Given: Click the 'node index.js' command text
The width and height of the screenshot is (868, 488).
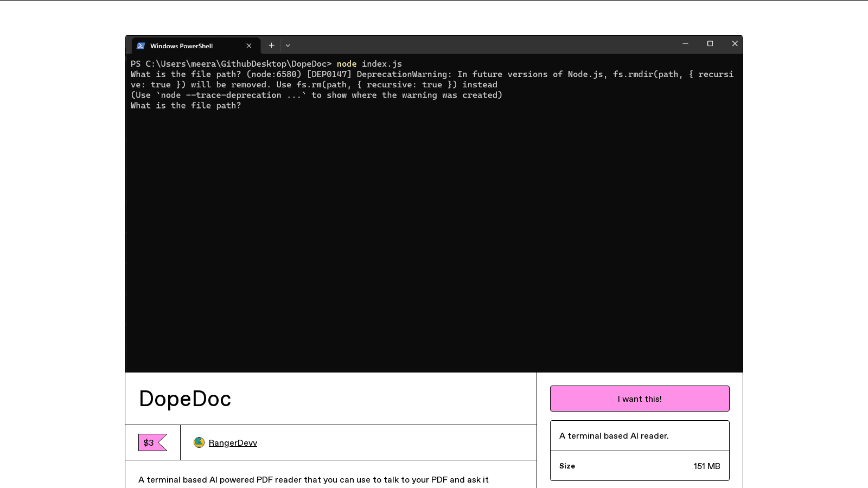Looking at the screenshot, I should click(369, 63).
